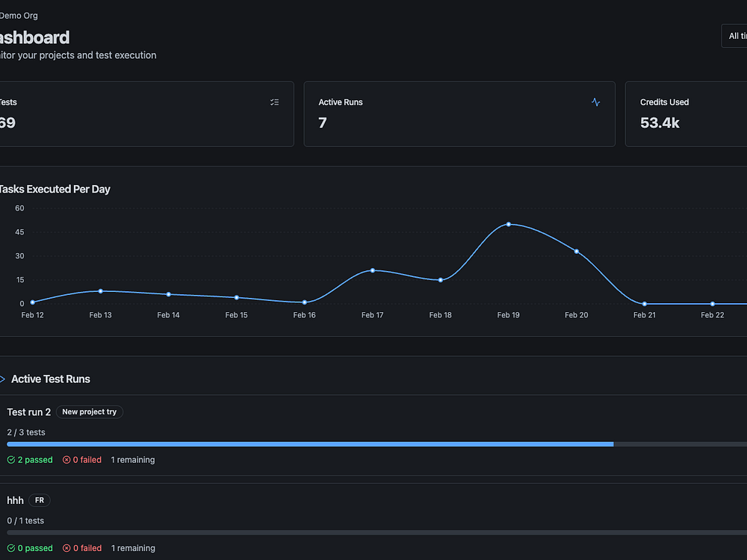This screenshot has height=560, width=747.
Task: Open the All time range dropdown
Action: pyautogui.click(x=734, y=36)
